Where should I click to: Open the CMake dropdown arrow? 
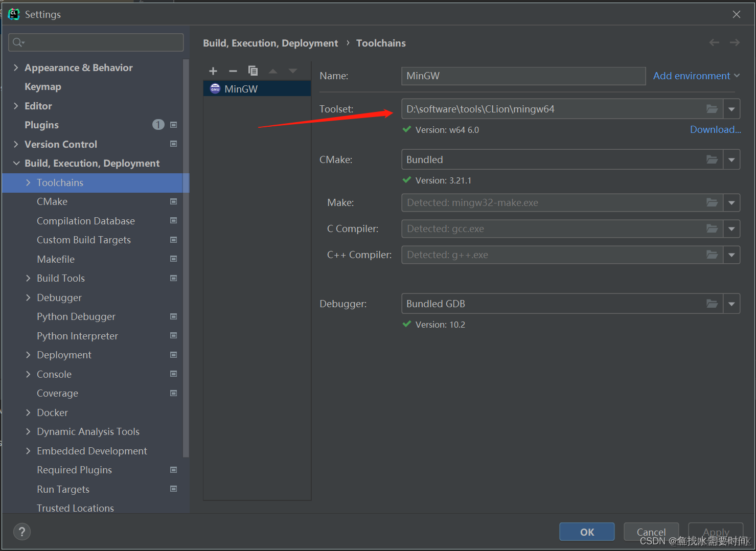pos(731,159)
